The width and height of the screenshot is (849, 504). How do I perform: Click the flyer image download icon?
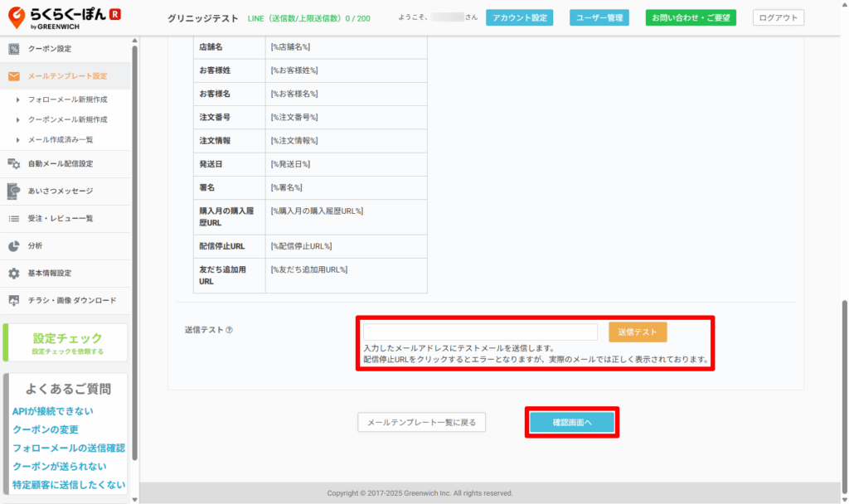point(13,301)
